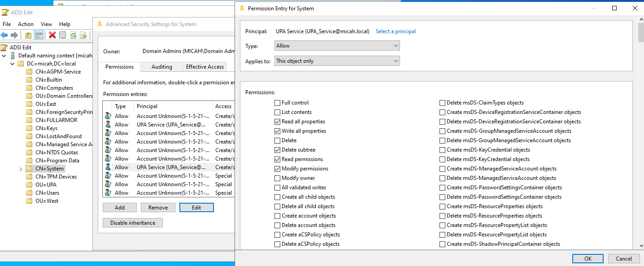
Task: Open the Applies to dropdown
Action: [337, 61]
